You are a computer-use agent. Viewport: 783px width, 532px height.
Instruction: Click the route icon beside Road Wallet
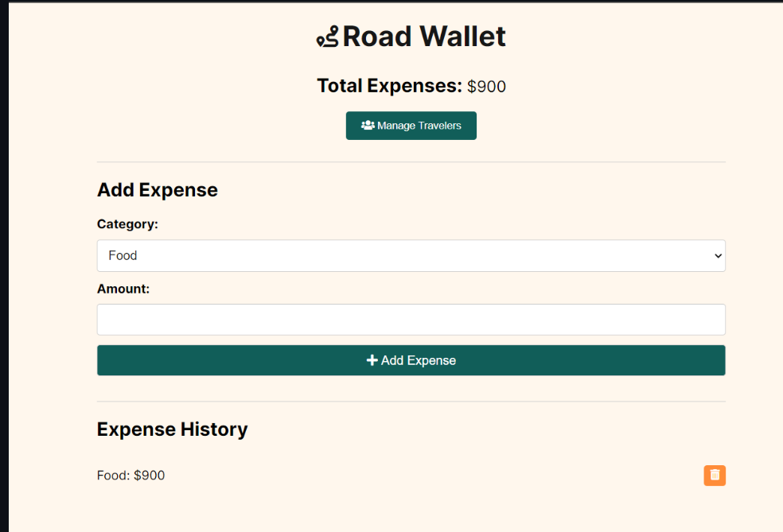coord(327,37)
